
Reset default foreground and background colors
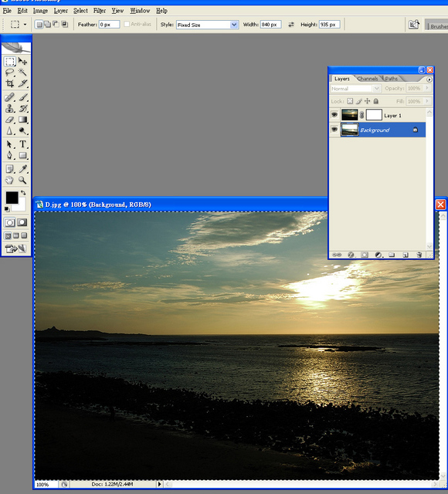point(7,209)
